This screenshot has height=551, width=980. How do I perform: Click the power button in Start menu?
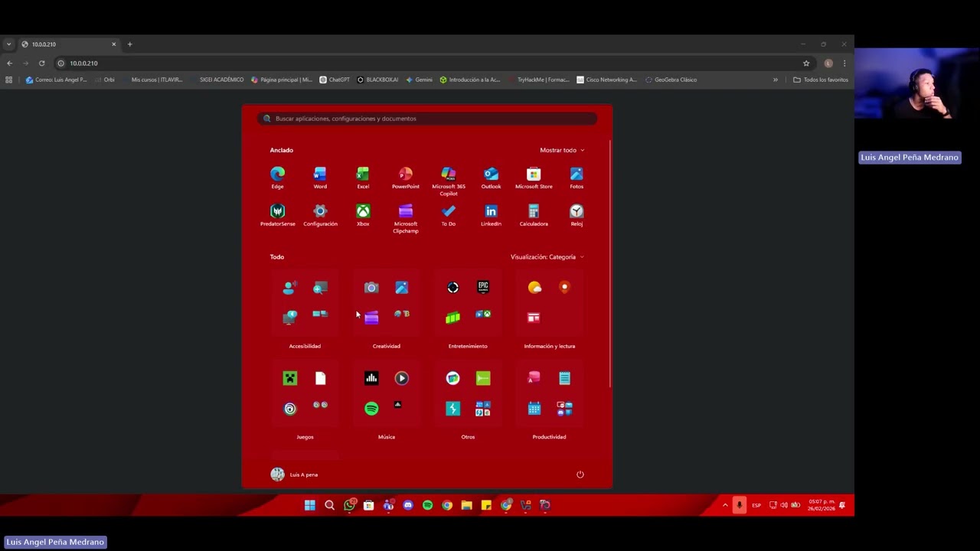click(580, 474)
